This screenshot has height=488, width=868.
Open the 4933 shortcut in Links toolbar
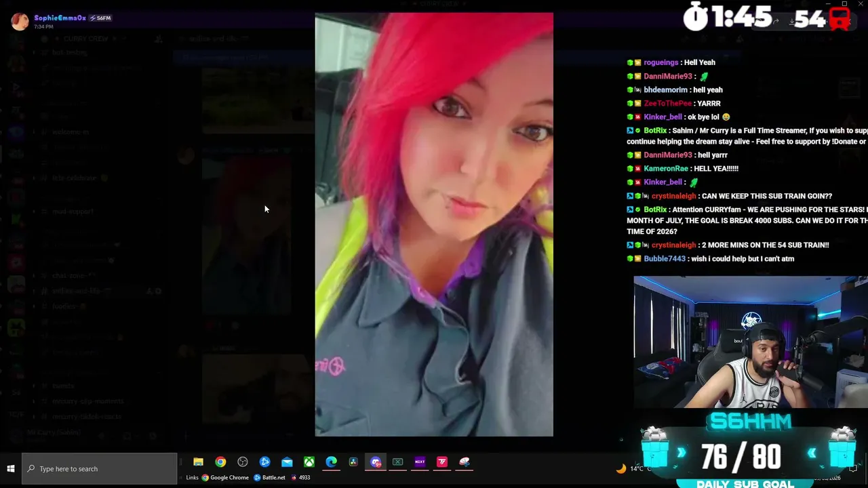(x=300, y=478)
